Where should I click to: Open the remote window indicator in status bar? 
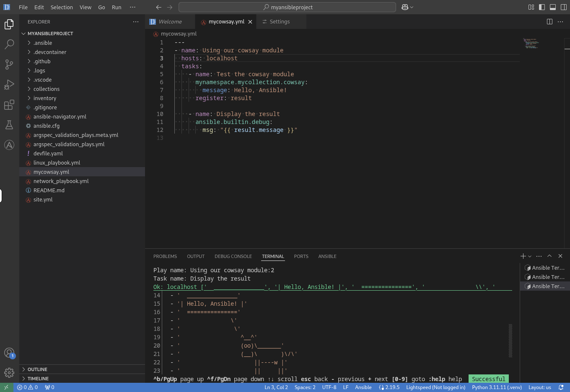tap(6, 387)
